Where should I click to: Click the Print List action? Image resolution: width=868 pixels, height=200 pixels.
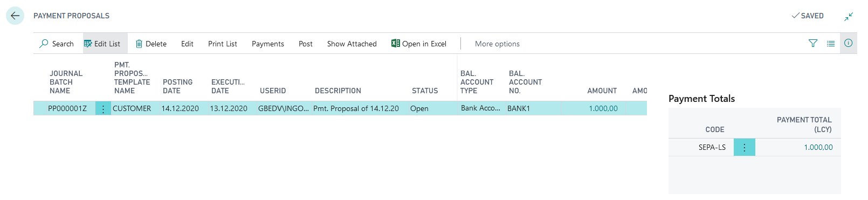pyautogui.click(x=223, y=44)
